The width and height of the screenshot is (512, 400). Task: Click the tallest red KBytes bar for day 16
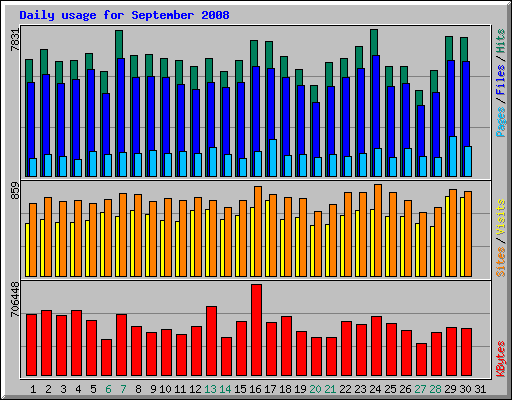(x=256, y=330)
